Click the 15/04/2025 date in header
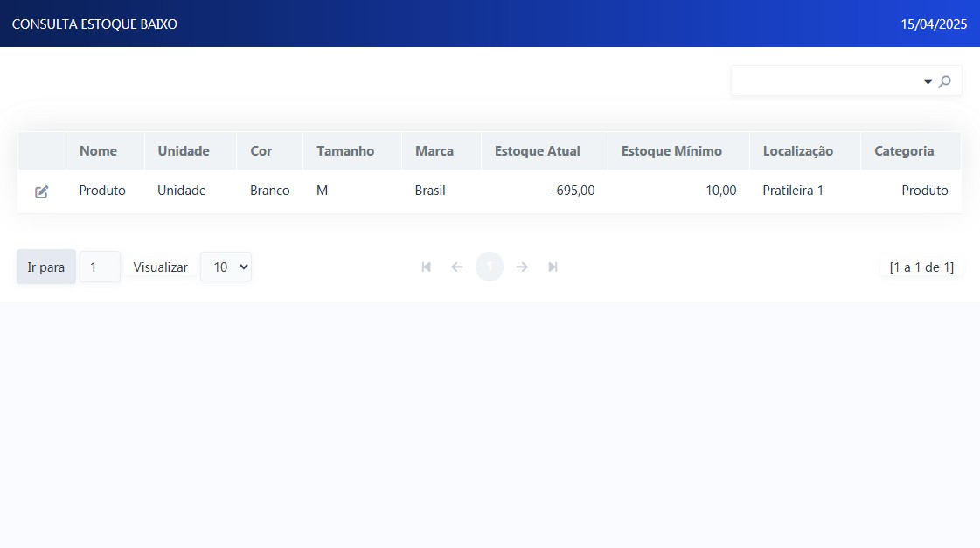 point(934,24)
